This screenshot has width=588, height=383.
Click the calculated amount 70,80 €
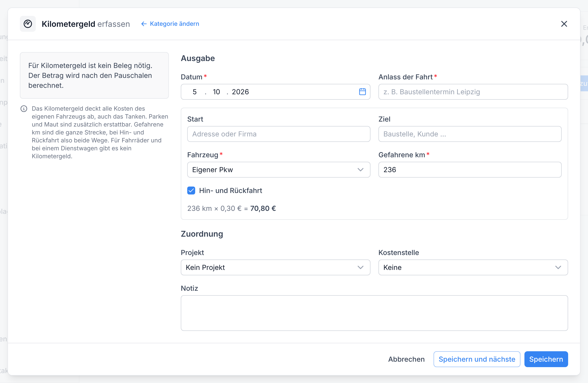[x=263, y=208]
